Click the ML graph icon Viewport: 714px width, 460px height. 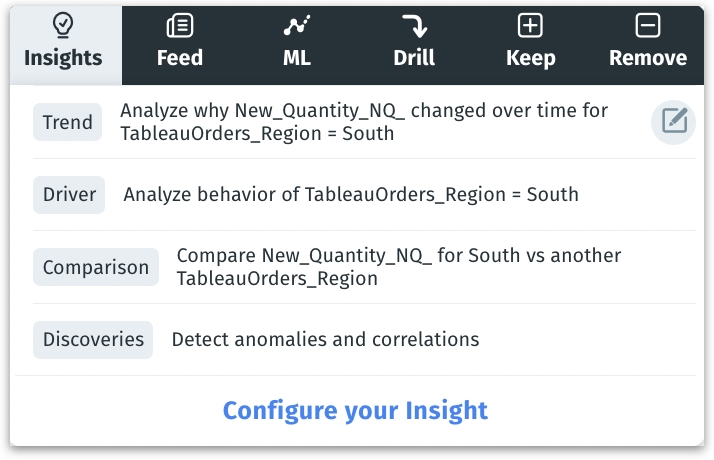297,26
